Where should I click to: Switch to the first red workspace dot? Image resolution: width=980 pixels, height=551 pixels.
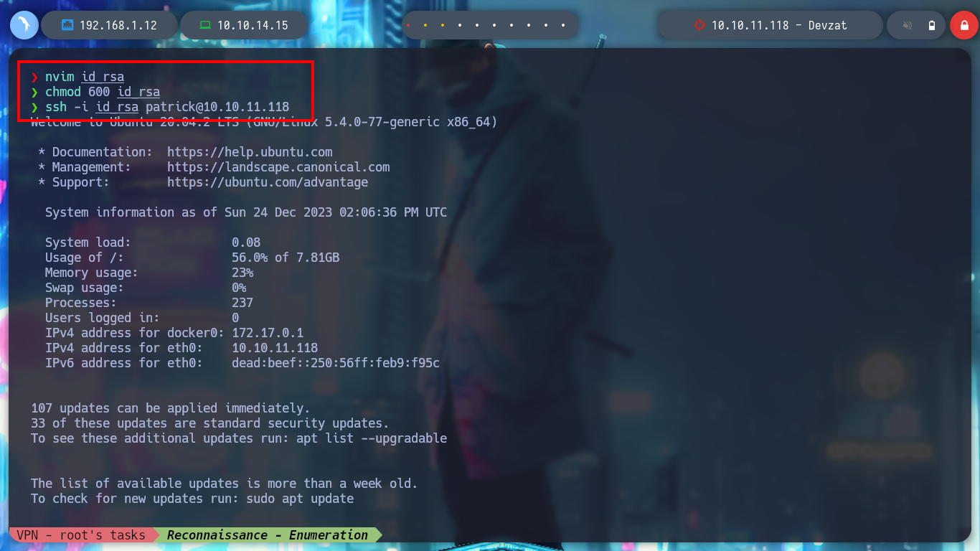click(408, 25)
